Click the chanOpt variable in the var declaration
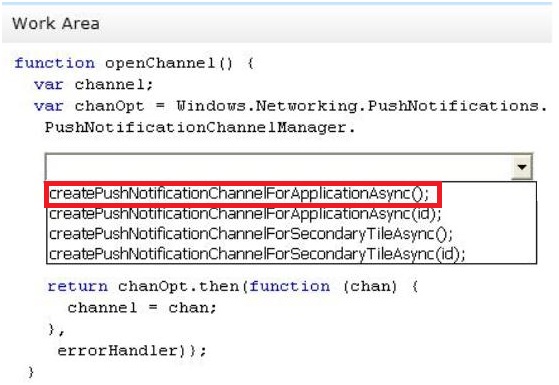The width and height of the screenshot is (559, 385). [x=109, y=107]
